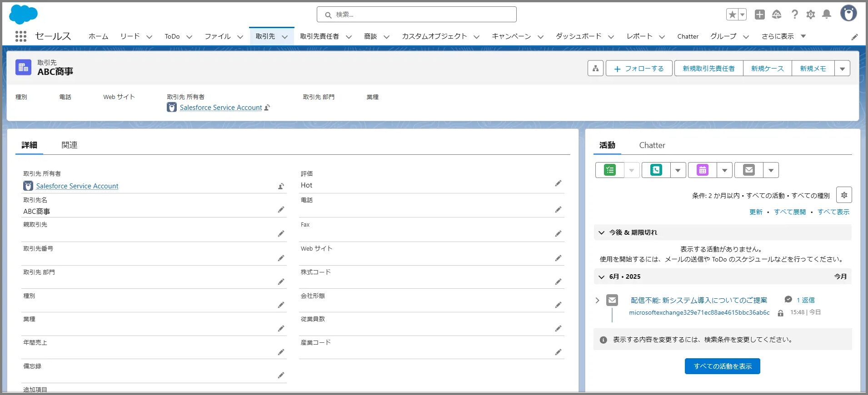Click the log a call activity icon
Screen dimensions: 868x395
click(x=656, y=170)
